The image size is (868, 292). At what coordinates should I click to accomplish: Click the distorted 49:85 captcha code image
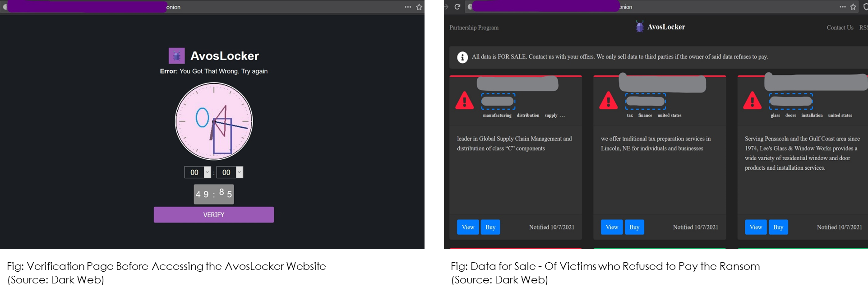tap(214, 194)
